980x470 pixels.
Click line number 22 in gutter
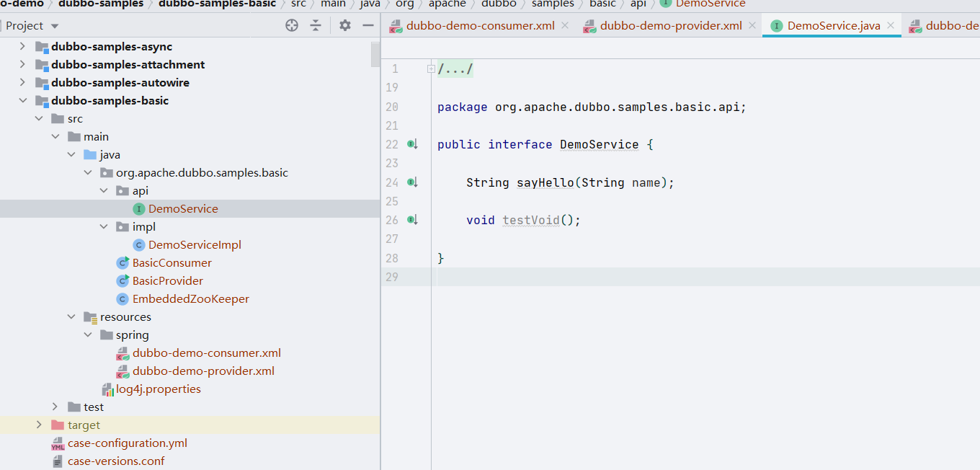tap(391, 144)
